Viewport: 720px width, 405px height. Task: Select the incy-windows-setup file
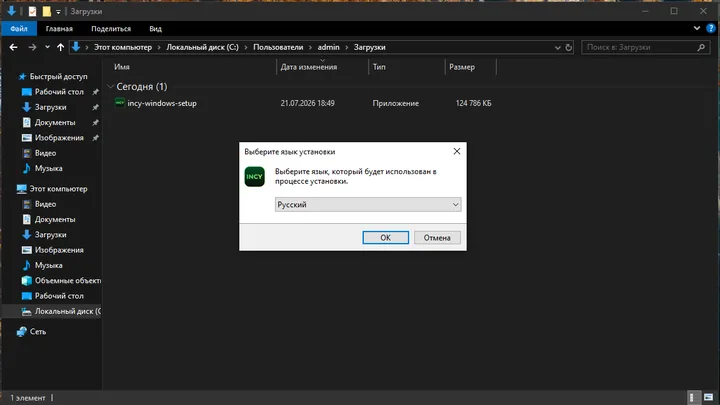(x=162, y=103)
